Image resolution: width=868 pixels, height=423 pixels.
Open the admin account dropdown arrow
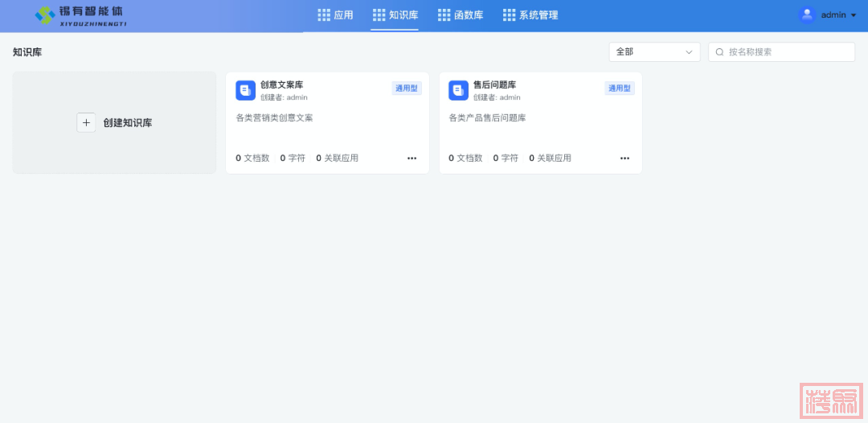coord(854,15)
